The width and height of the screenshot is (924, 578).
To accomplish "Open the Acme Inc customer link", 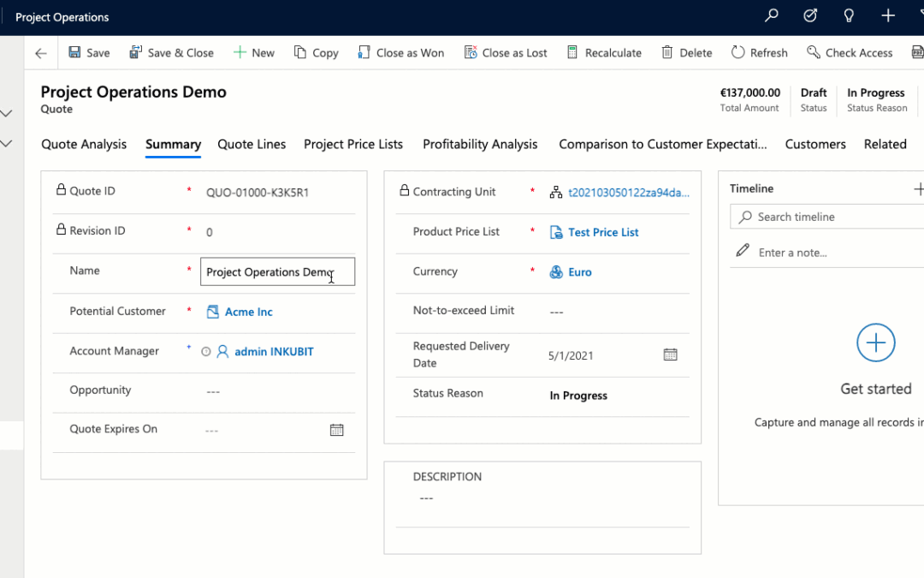I will [249, 312].
